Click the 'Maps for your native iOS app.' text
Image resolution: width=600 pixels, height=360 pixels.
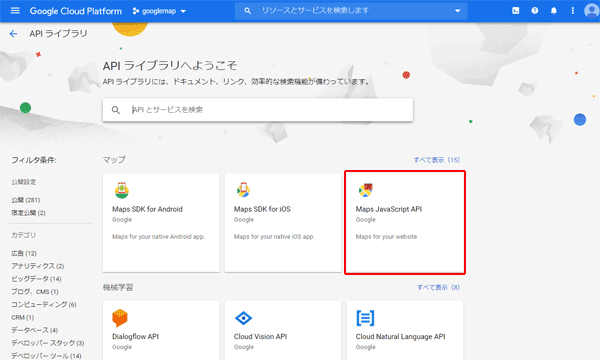[274, 237]
